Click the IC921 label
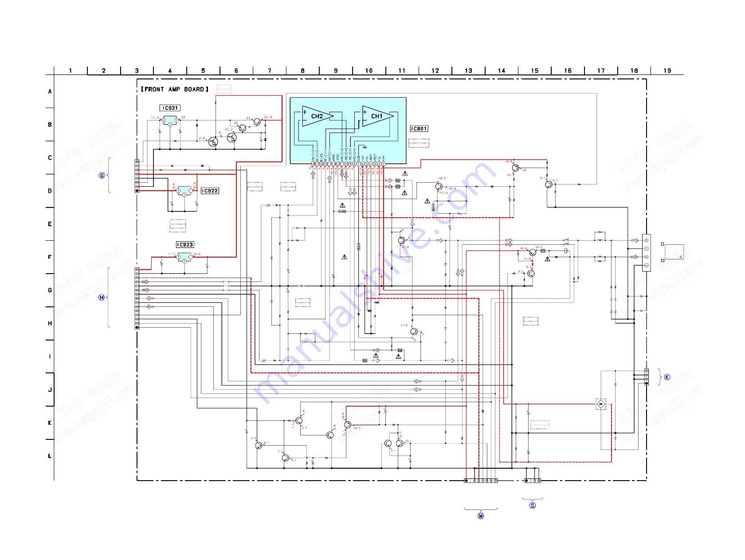This screenshot has width=745, height=560. point(170,108)
